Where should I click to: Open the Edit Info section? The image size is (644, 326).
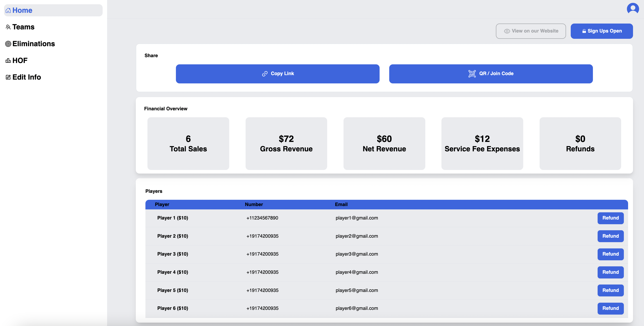coord(23,77)
